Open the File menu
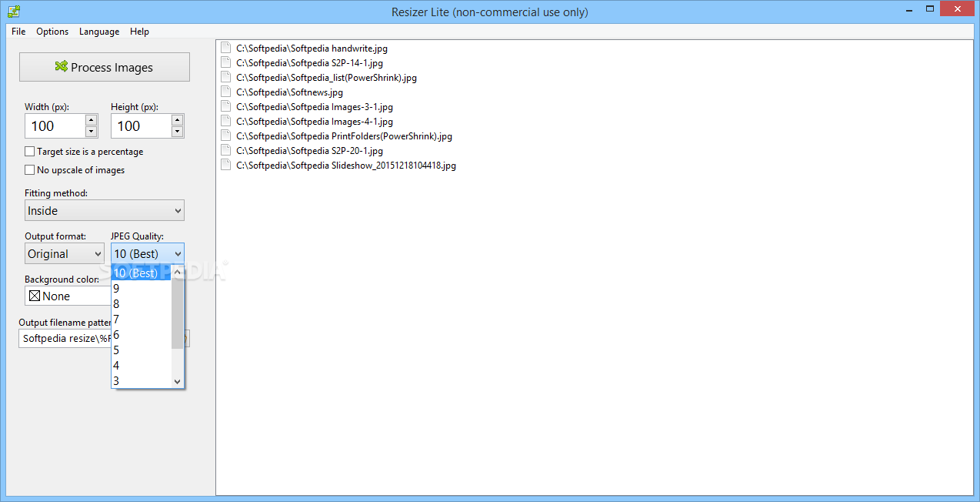Screen dimensions: 980x502 (18, 32)
